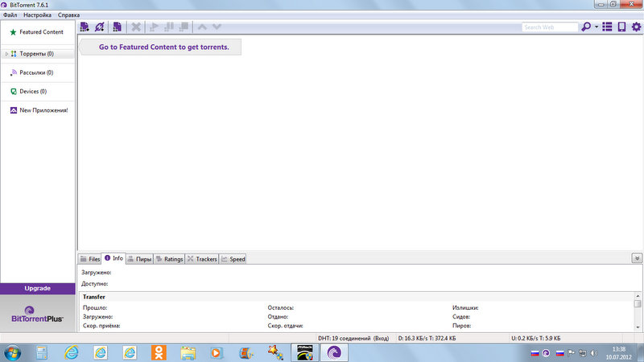Open the calculator taskbar icon
This screenshot has width=644, height=362.
point(42,352)
